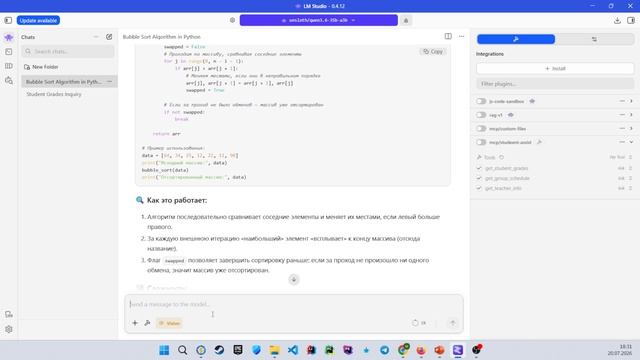640x360 pixels.
Task: Click the Update available button
Action: click(38, 20)
